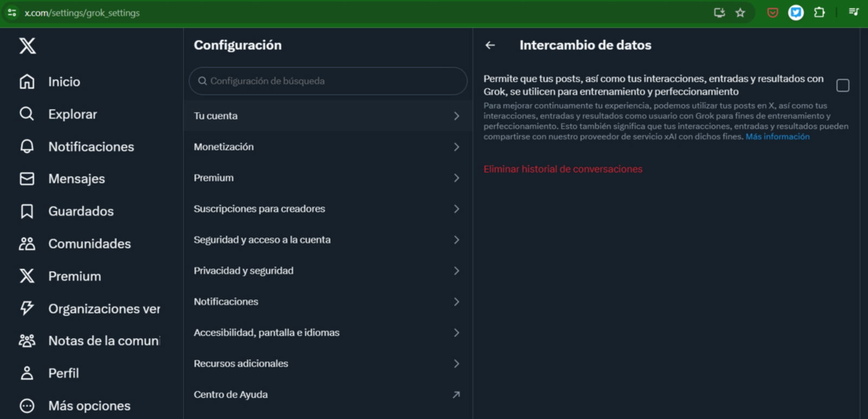Image resolution: width=868 pixels, height=419 pixels.
Task: Expand Tu cuenta chevron
Action: 456,116
